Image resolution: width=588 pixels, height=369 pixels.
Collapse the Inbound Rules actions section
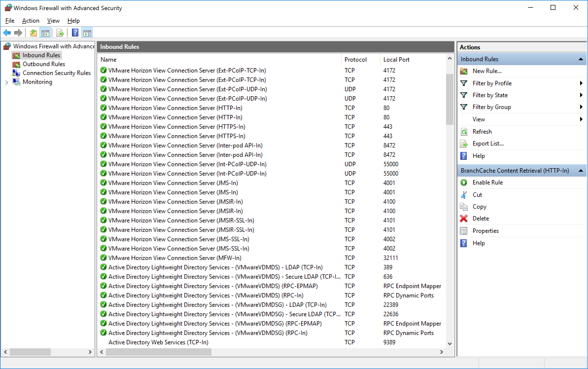pyautogui.click(x=581, y=59)
